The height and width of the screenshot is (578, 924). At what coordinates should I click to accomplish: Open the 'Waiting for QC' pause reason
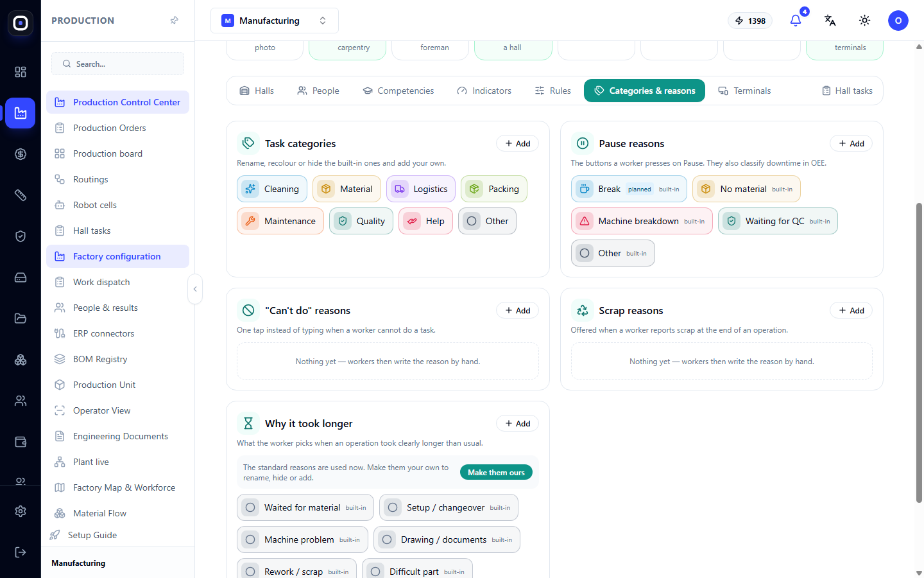(x=778, y=221)
